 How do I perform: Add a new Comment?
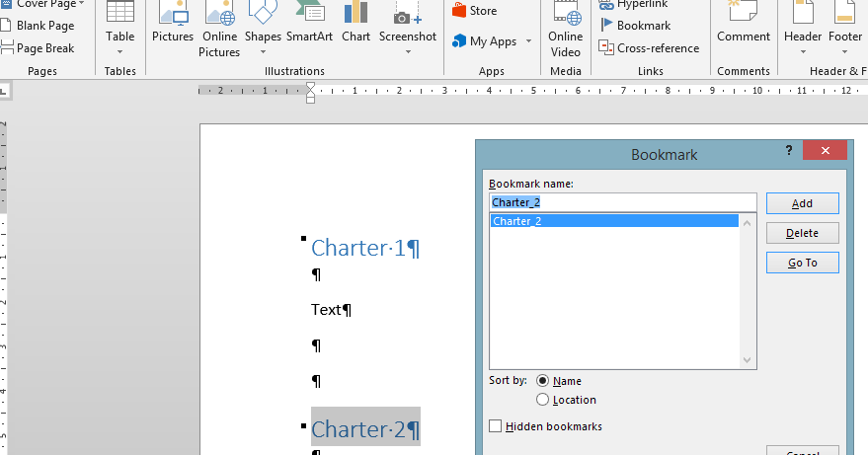[744, 22]
